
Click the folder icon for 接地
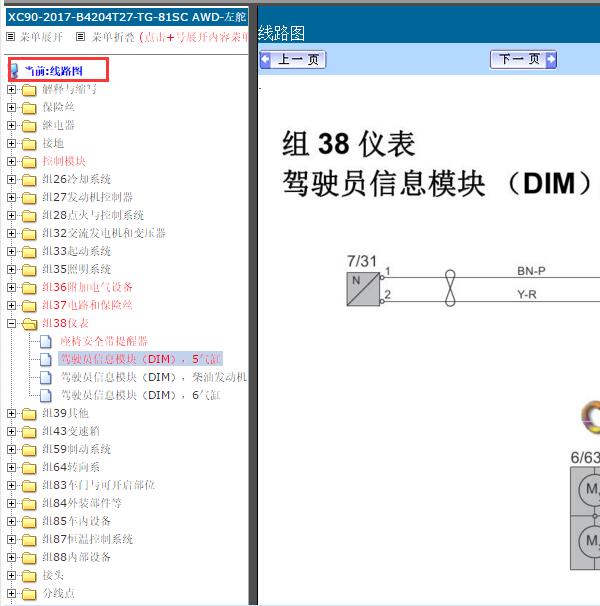[x=29, y=144]
